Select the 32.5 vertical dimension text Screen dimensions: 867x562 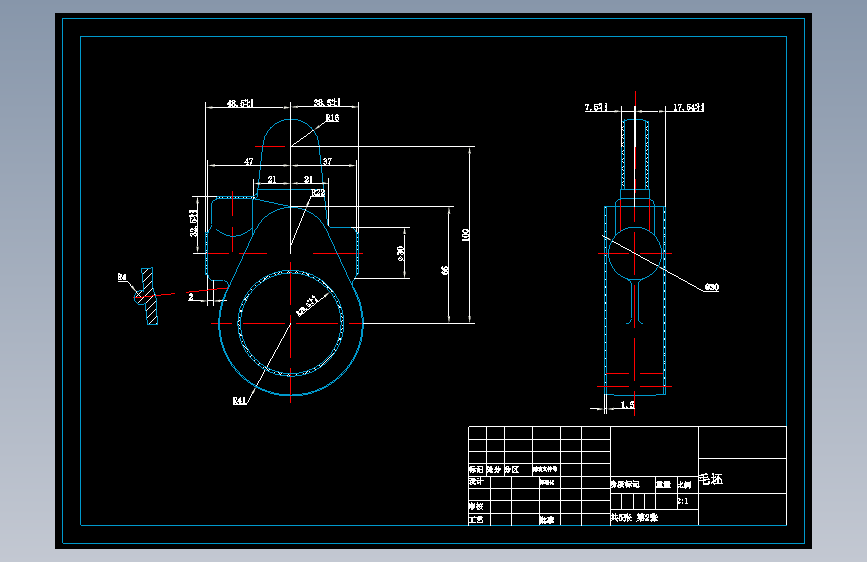pyautogui.click(x=194, y=223)
